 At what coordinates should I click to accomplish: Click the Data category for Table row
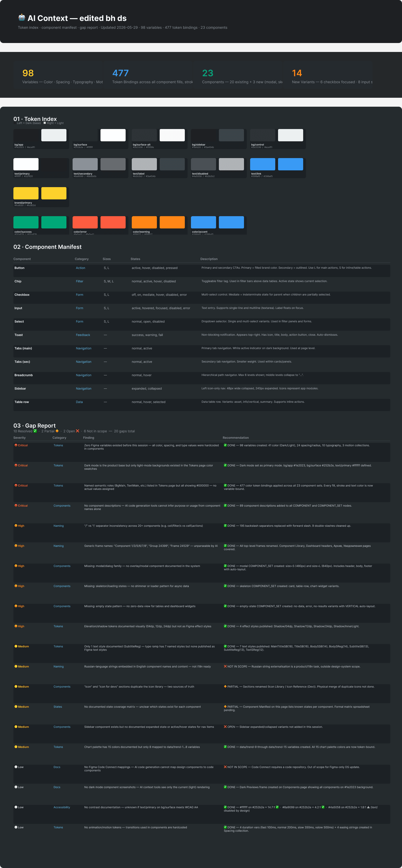tap(79, 402)
